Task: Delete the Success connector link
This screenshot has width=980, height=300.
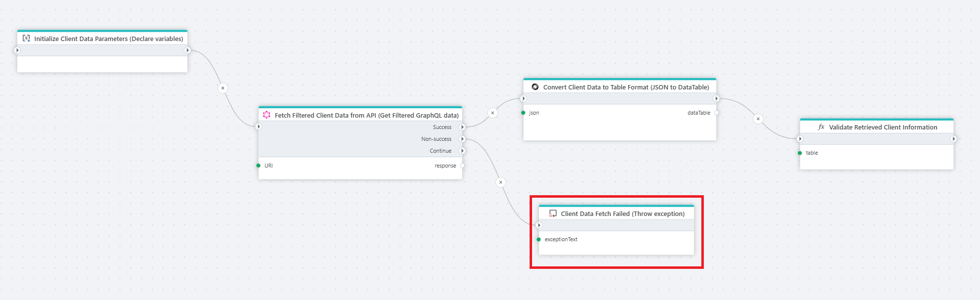Action: [x=492, y=113]
